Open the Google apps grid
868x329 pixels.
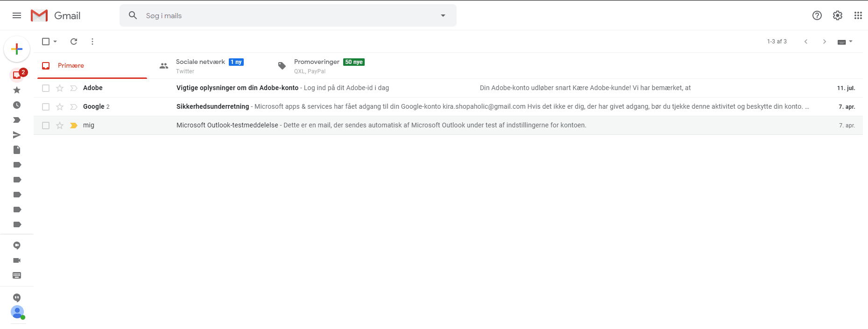click(858, 15)
